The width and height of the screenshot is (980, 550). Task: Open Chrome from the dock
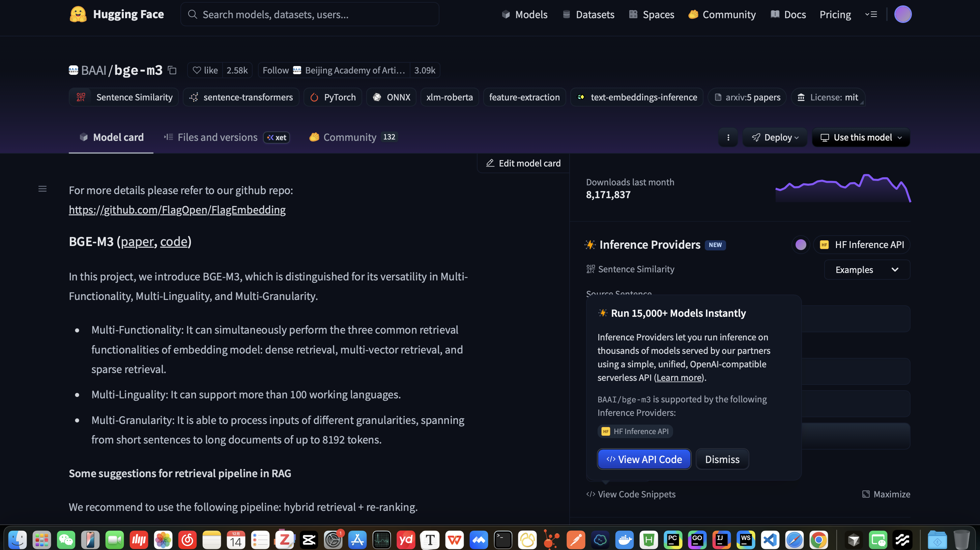[x=819, y=540]
